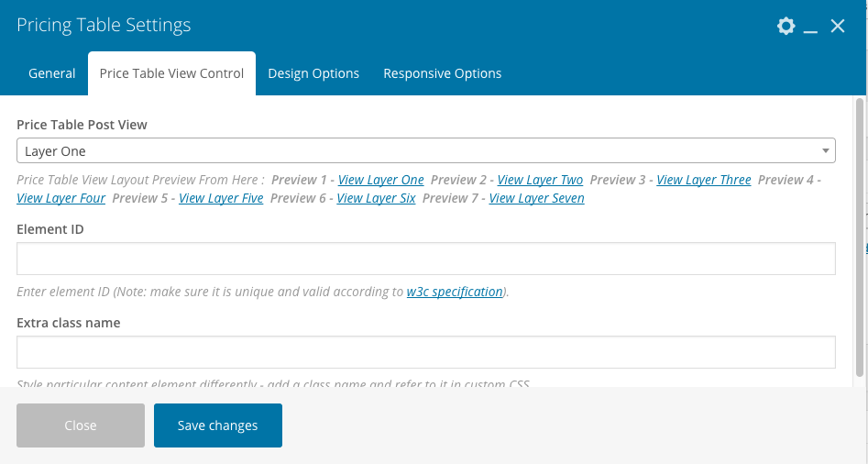Click into the Extra class name field
The width and height of the screenshot is (868, 464).
(x=426, y=352)
